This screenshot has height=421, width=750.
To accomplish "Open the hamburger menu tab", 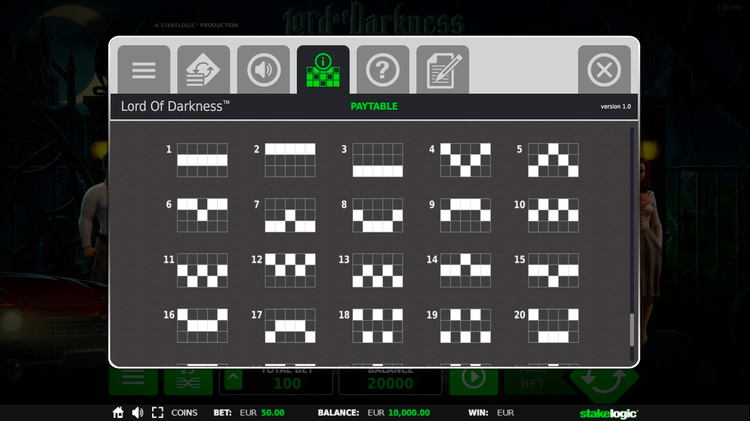I will click(144, 70).
